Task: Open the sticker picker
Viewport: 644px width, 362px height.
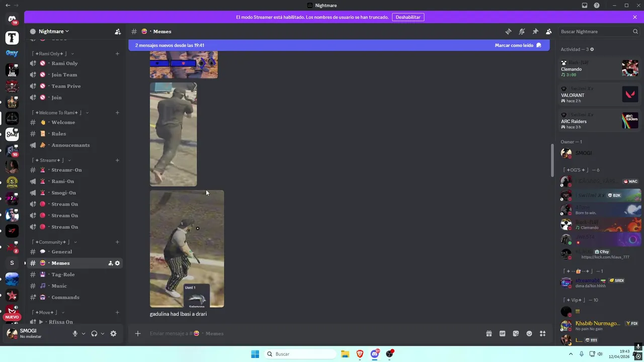Action: pos(516,333)
